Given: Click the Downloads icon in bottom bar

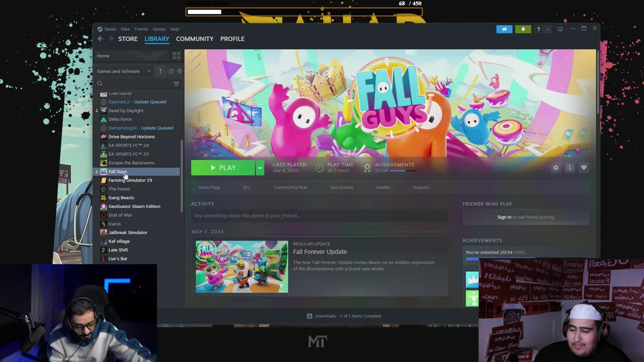Looking at the screenshot, I should point(309,316).
